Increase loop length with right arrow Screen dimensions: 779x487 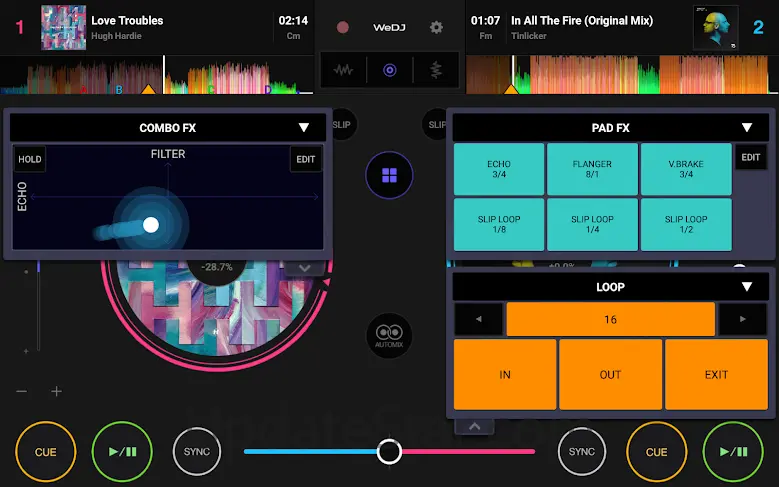(743, 319)
